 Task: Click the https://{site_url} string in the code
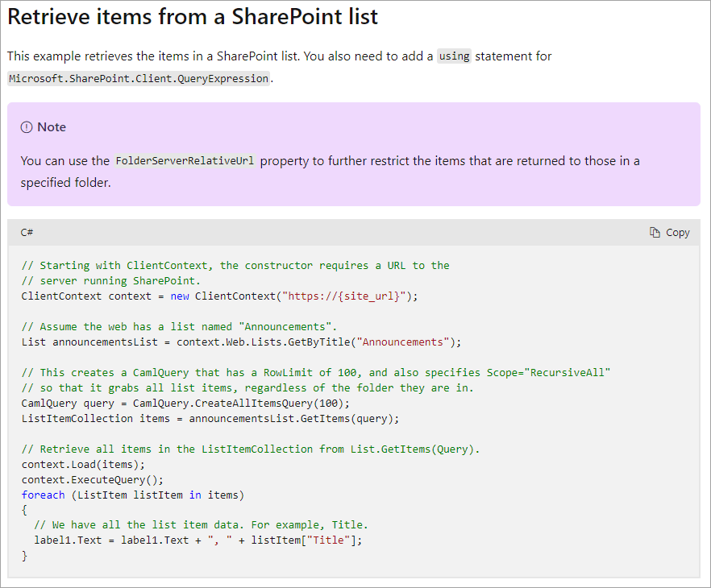click(339, 296)
